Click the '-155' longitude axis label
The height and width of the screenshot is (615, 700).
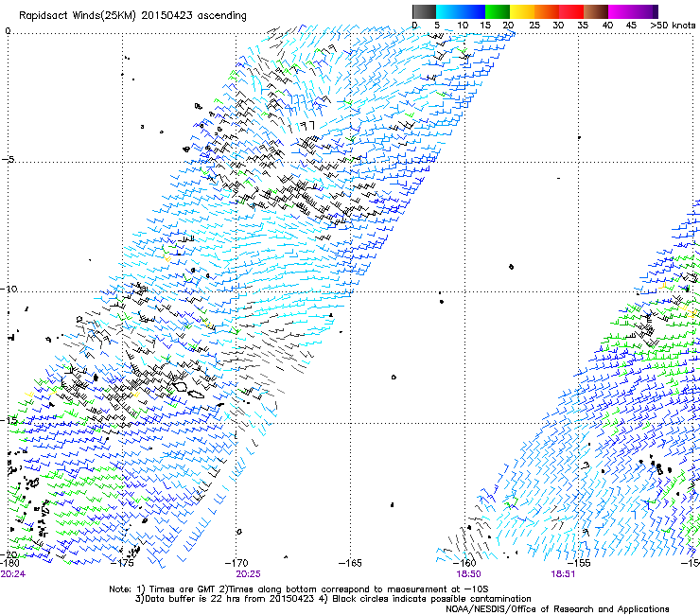(x=579, y=563)
